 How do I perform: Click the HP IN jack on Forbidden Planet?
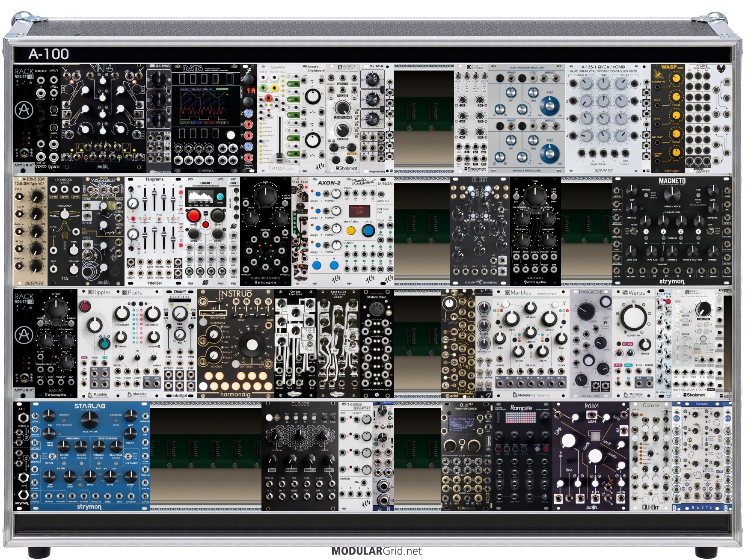[x=53, y=189]
